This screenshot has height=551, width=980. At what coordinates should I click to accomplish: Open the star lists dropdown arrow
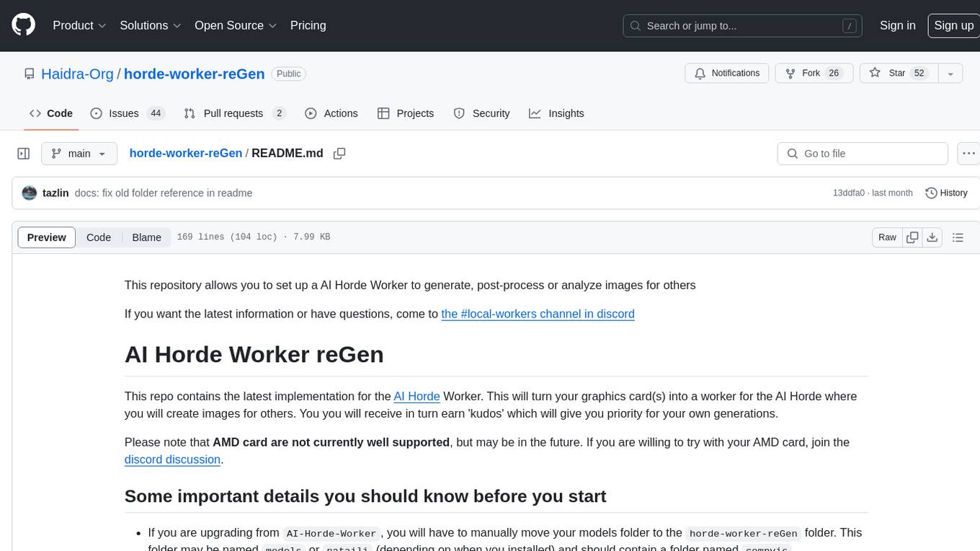(950, 74)
